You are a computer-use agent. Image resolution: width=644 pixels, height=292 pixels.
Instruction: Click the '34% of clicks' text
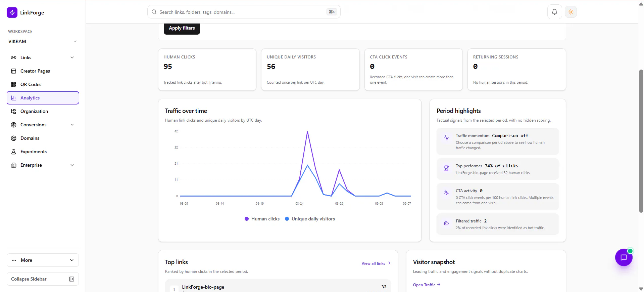[x=501, y=166]
